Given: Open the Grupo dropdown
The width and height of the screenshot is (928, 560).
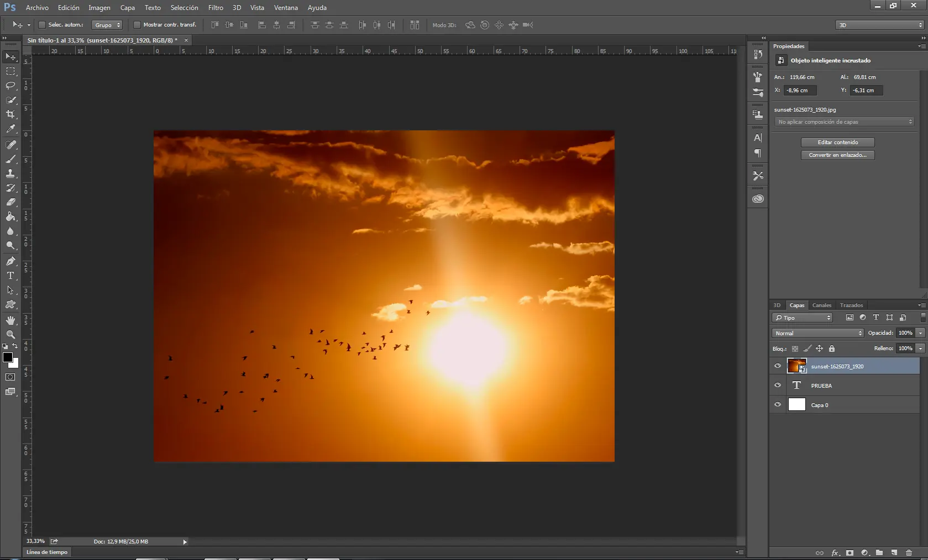Looking at the screenshot, I should tap(107, 25).
